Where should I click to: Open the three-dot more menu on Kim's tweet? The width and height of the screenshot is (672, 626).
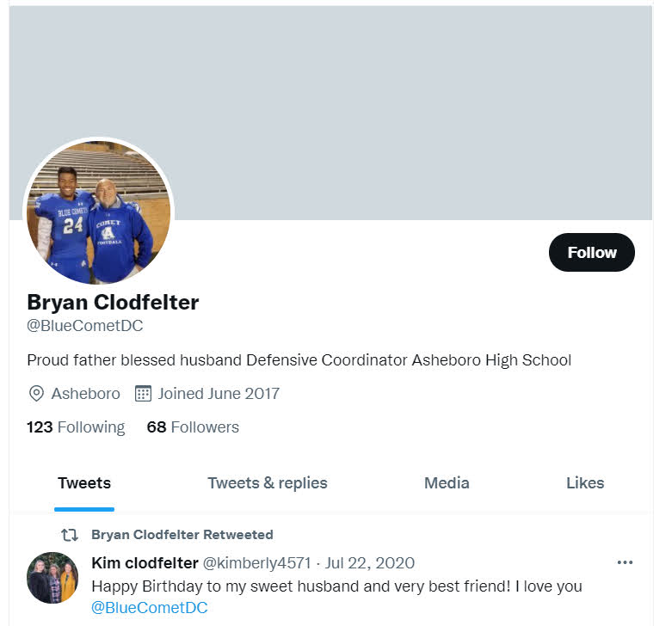point(625,562)
